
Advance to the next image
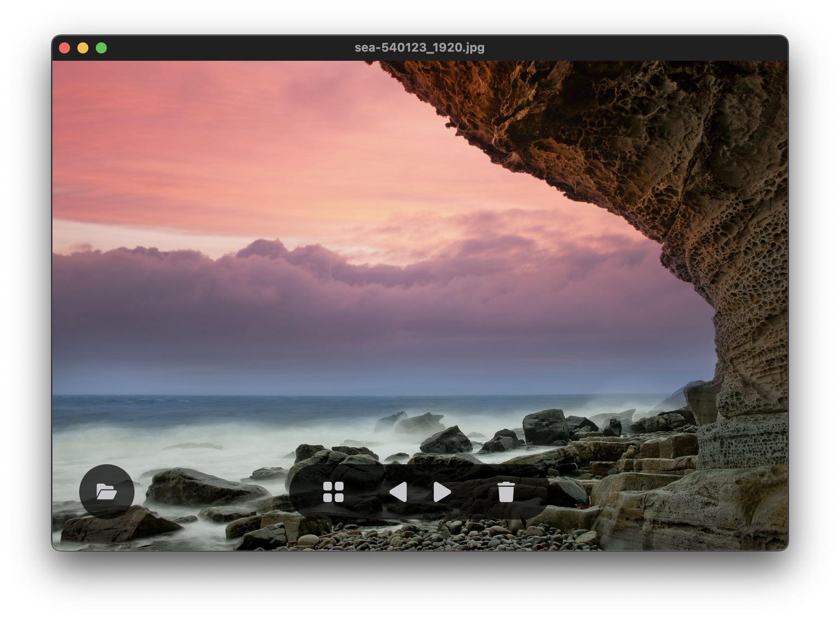click(x=442, y=492)
